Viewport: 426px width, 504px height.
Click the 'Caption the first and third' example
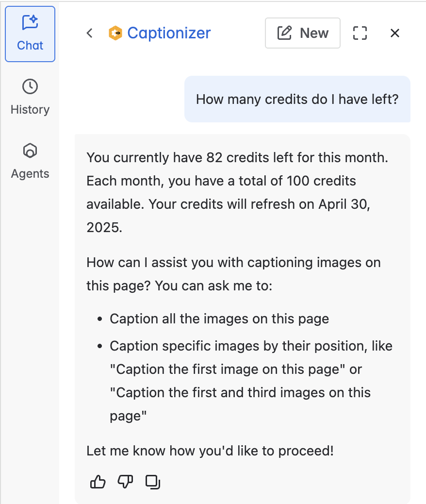tap(240, 392)
